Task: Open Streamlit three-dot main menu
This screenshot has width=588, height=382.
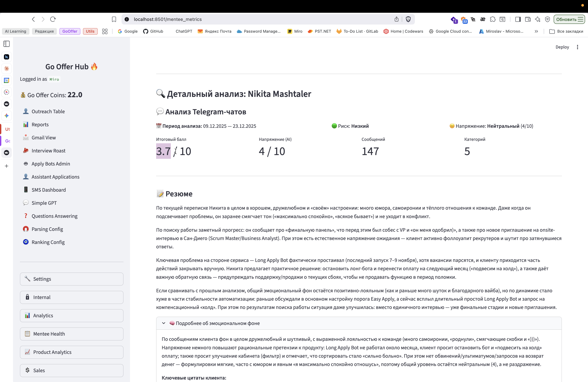Action: pos(577,47)
